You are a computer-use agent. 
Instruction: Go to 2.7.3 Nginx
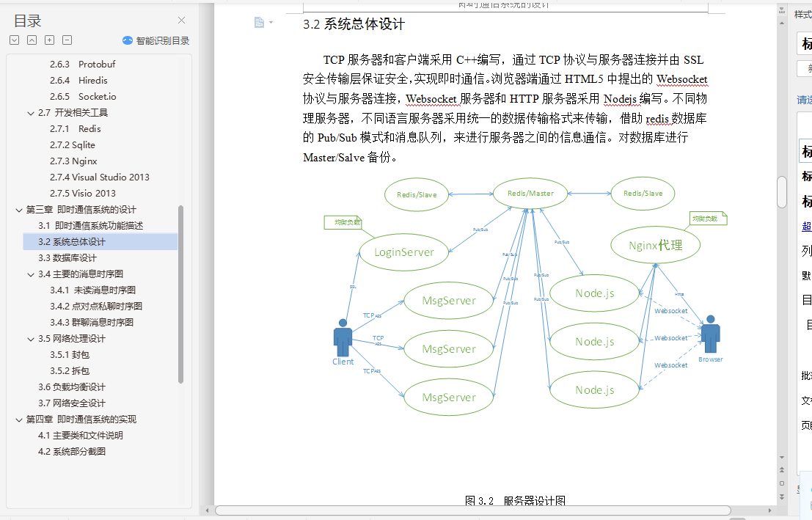click(73, 161)
